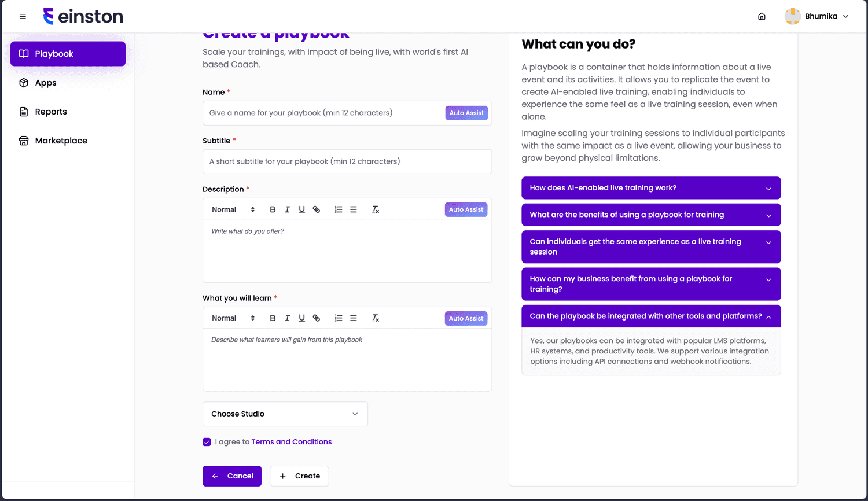
Task: Click the Create button
Action: [x=299, y=476]
